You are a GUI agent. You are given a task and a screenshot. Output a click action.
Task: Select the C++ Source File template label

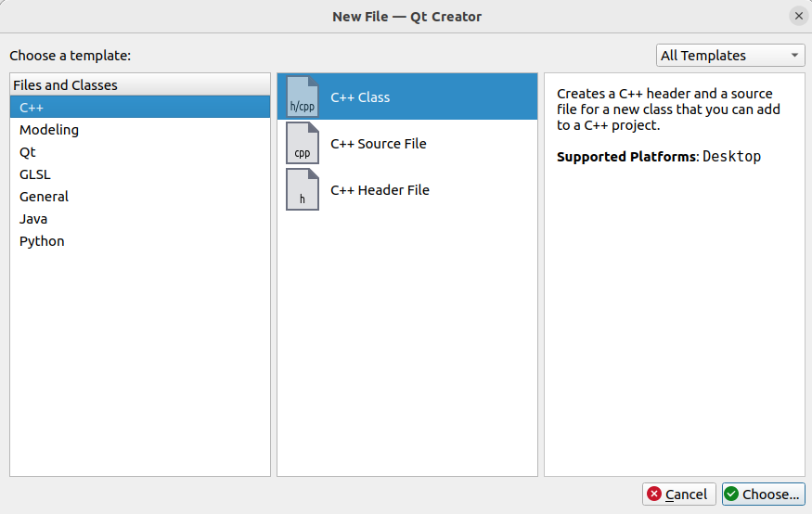click(x=379, y=144)
